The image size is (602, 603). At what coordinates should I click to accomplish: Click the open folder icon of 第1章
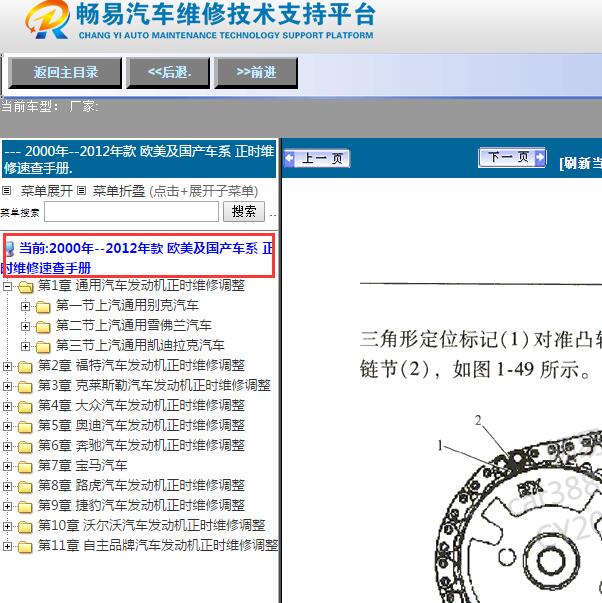pos(25,287)
